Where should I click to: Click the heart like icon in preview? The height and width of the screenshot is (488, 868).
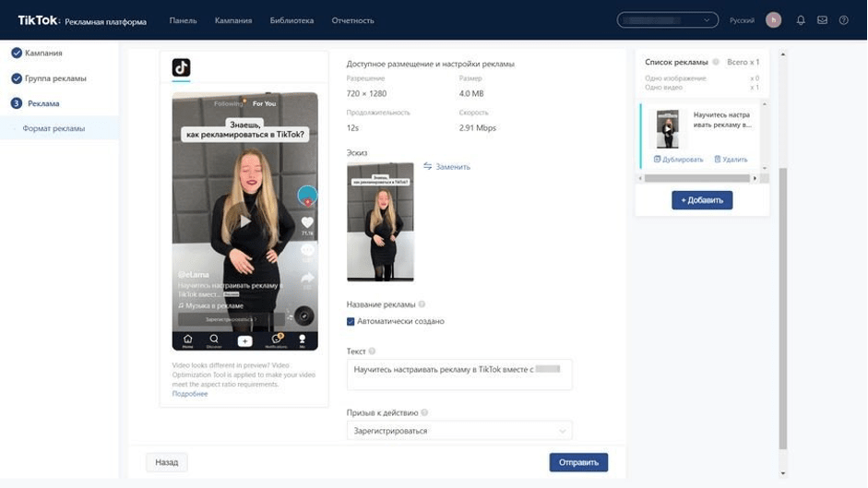pyautogui.click(x=307, y=222)
